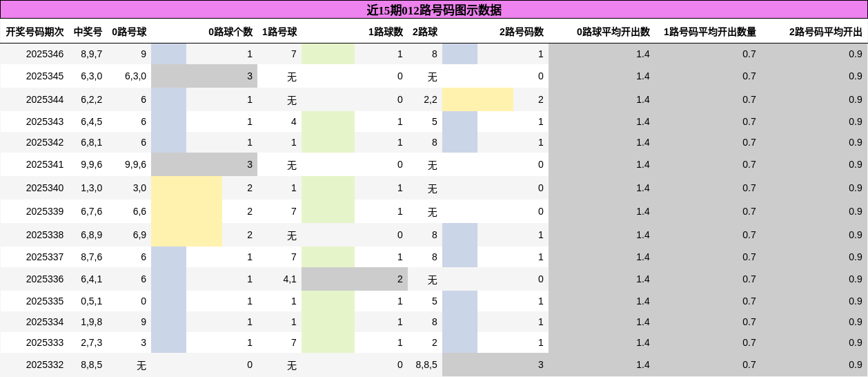The height and width of the screenshot is (377, 868).
Task: Click period number 2025346
Action: point(45,54)
